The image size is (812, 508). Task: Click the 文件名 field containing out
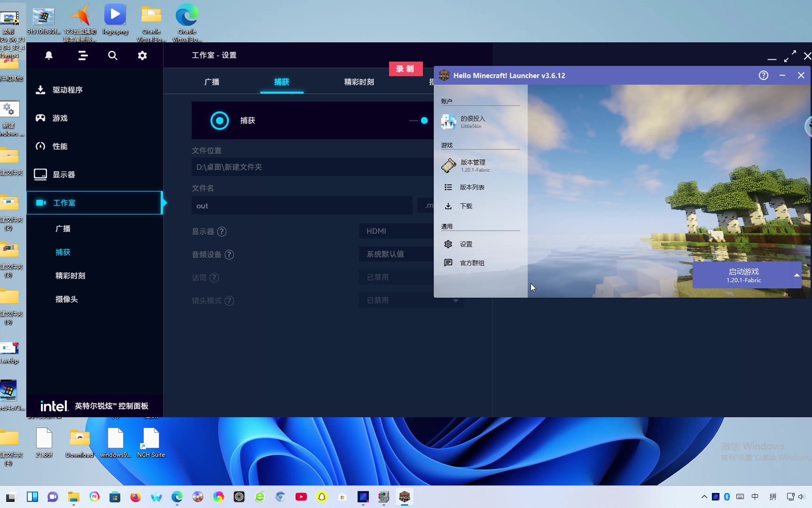[x=302, y=206]
